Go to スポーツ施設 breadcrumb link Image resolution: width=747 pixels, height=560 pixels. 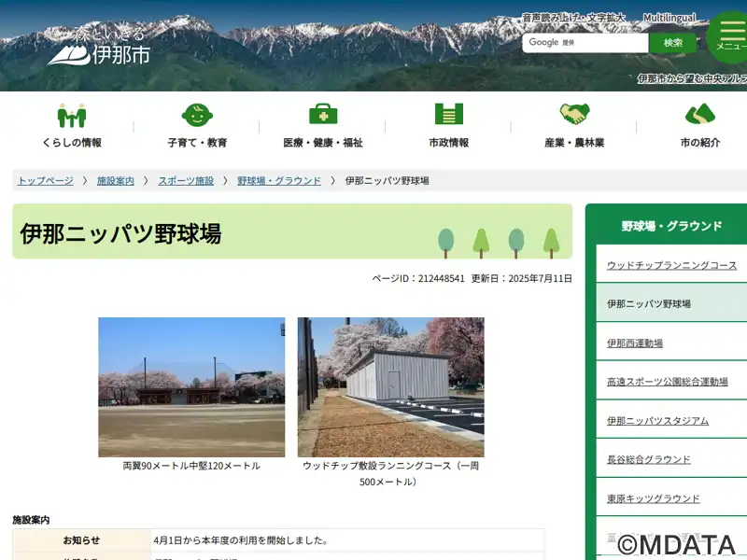186,180
